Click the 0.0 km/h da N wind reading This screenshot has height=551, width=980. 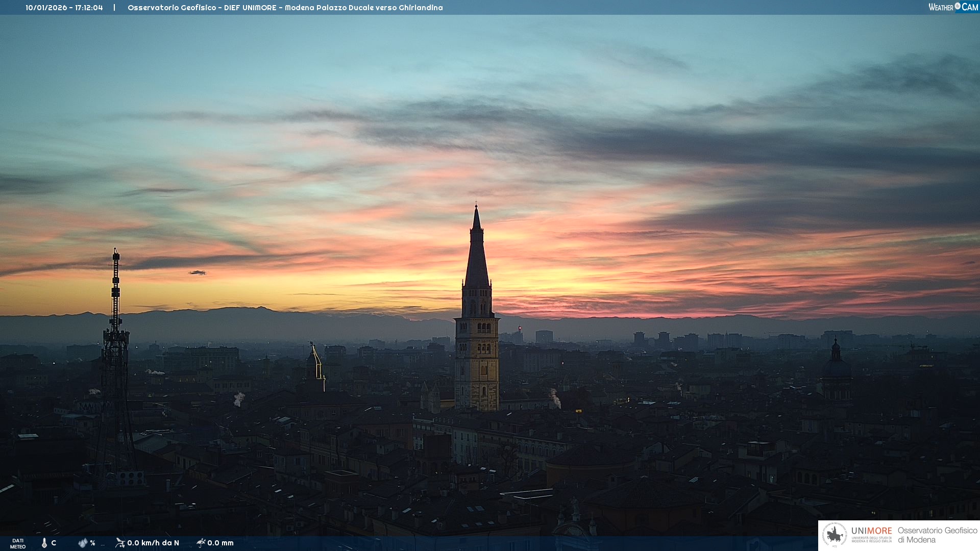(153, 543)
